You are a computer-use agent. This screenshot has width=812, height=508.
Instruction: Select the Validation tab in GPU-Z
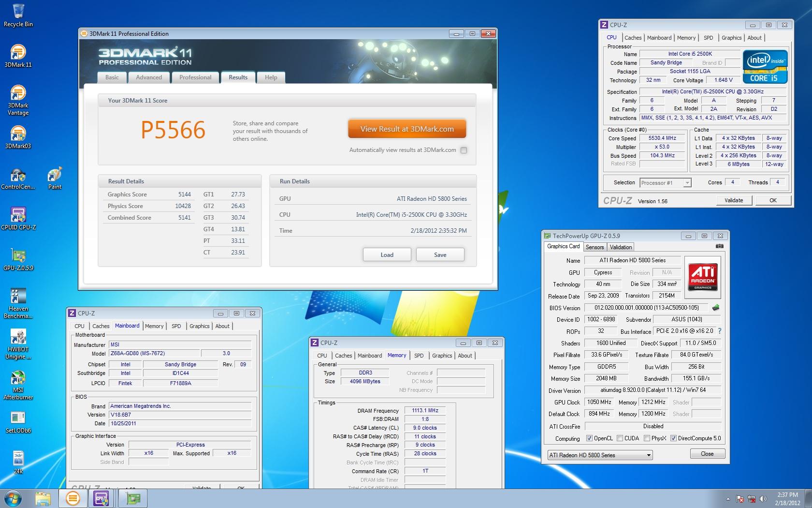click(x=621, y=247)
